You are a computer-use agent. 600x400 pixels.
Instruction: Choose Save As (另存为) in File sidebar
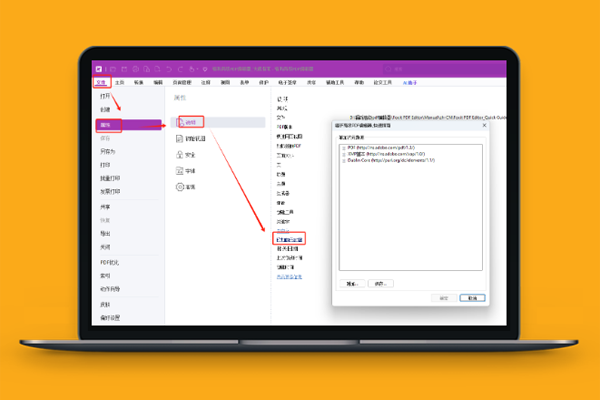point(106,152)
